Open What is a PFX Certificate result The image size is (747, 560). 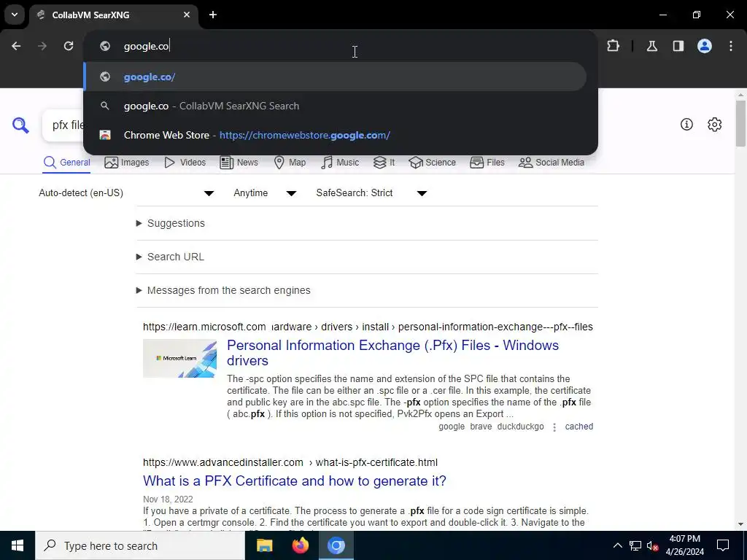coord(295,481)
